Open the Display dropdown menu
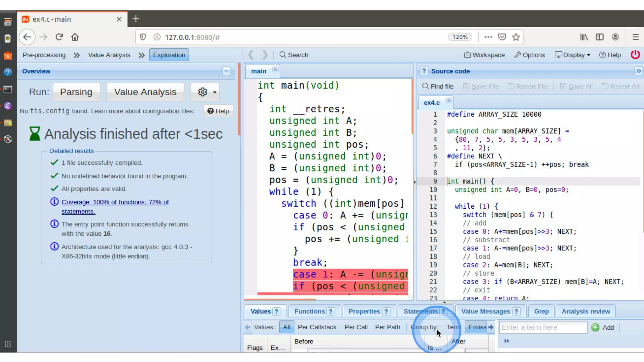Screen dimensions: 644x362 [x=572, y=55]
